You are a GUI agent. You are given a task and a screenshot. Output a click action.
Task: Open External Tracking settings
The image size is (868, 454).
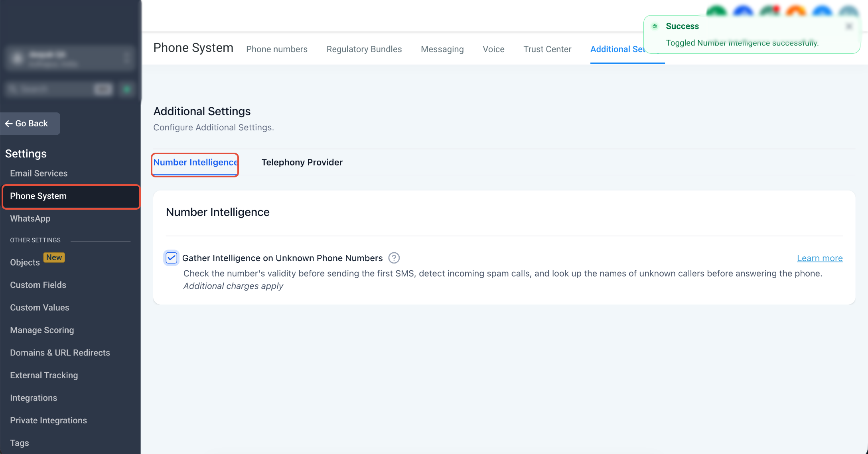click(44, 375)
